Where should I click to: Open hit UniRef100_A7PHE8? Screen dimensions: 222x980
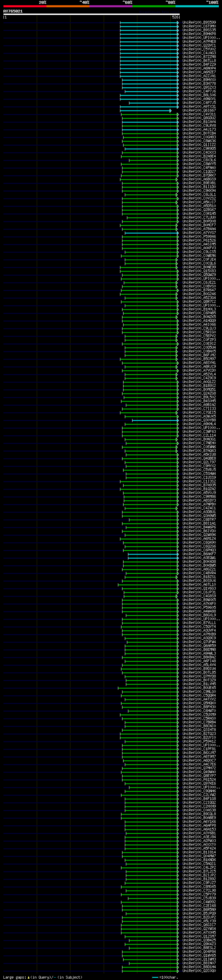199,41
